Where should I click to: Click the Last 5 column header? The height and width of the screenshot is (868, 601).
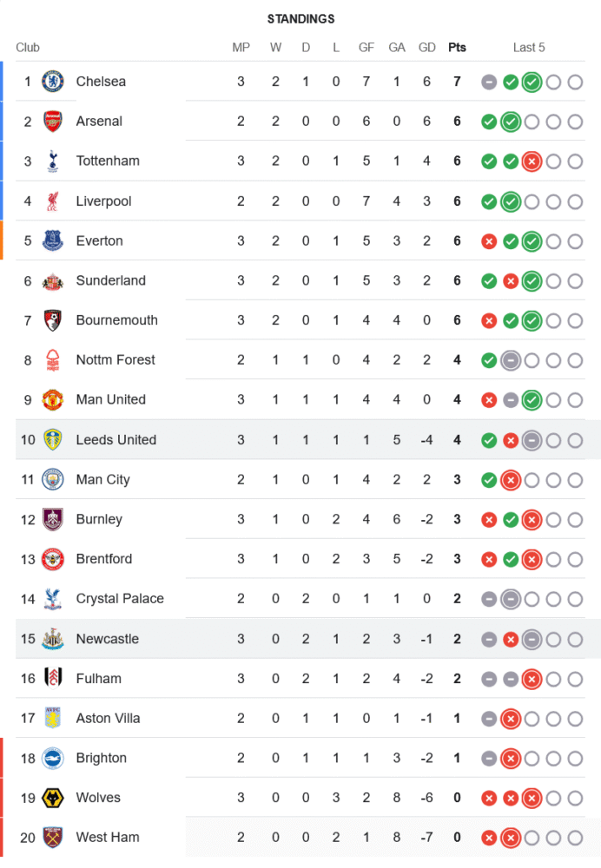coord(529,48)
